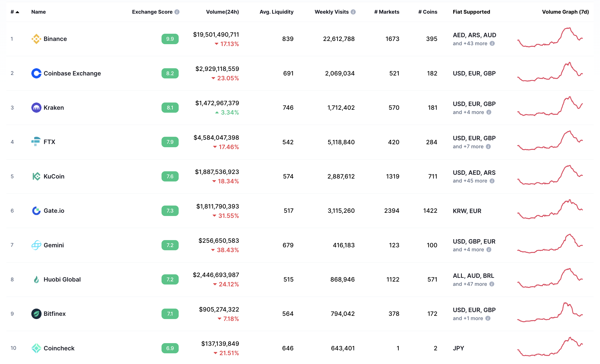Click info icon beside 'and +1 more'
The width and height of the screenshot is (600, 364).
(488, 318)
